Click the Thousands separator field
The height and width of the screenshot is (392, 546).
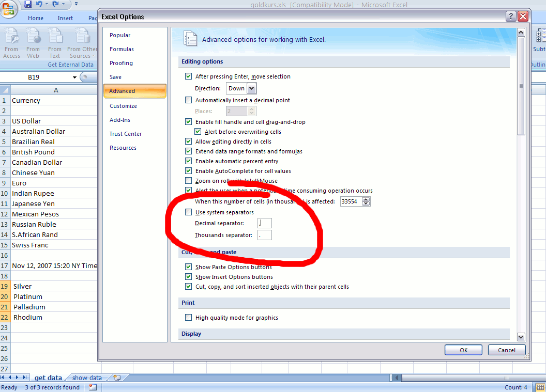265,235
